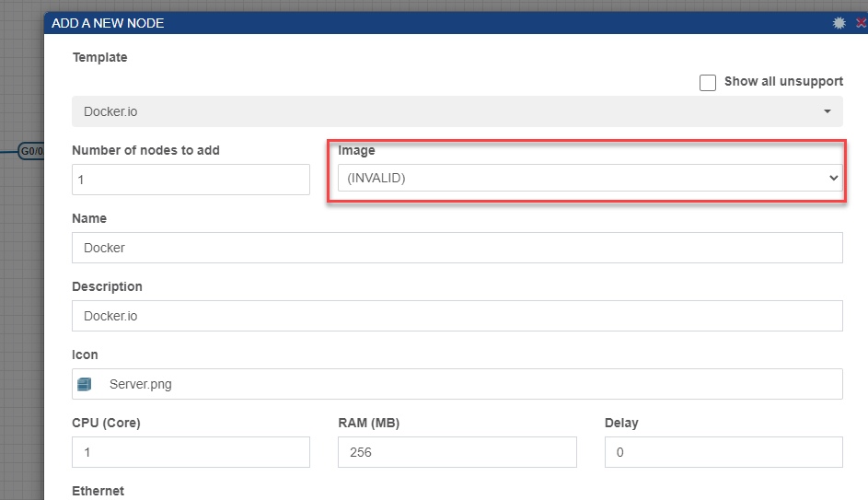The width and height of the screenshot is (868, 500).
Task: Click the blue server icon thumbnail
Action: pyautogui.click(x=84, y=384)
